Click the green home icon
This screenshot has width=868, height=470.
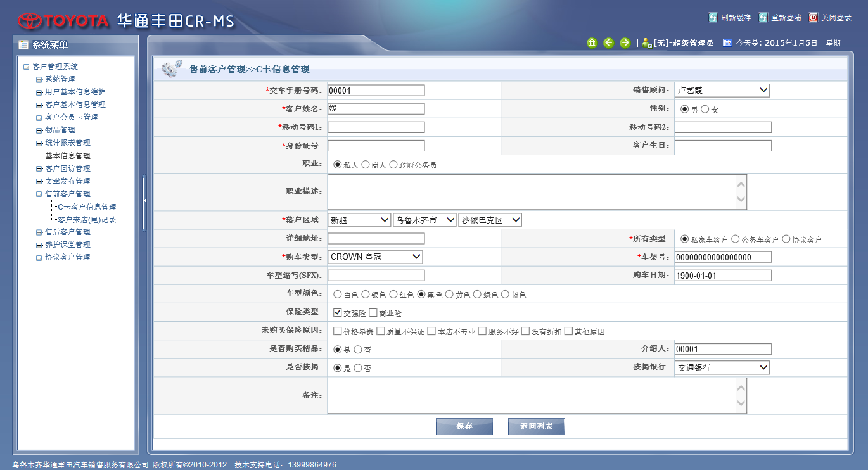click(x=592, y=43)
